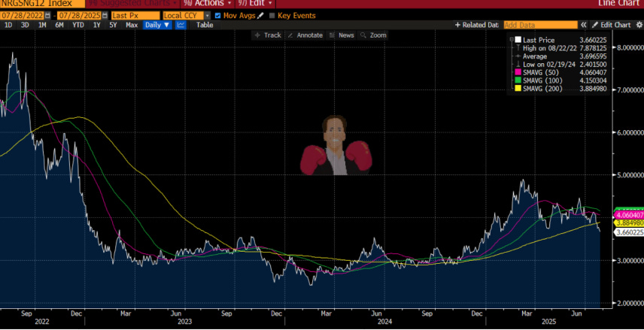Click the 3.884980 yellow axis label
The height and width of the screenshot is (330, 644).
click(629, 223)
